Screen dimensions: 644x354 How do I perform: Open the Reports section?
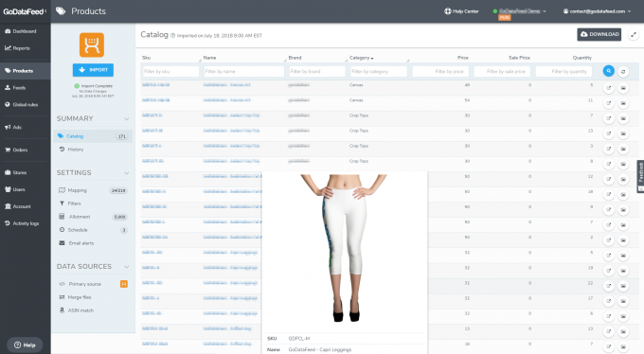pos(17,48)
